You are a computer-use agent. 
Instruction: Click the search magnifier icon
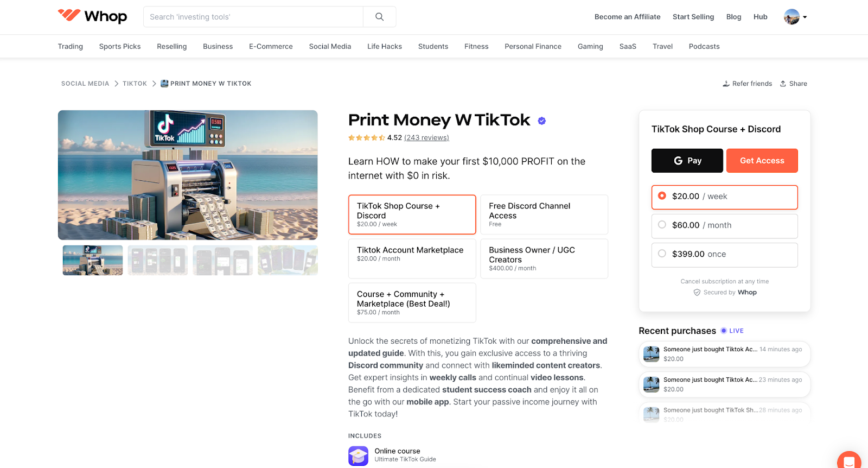[380, 17]
